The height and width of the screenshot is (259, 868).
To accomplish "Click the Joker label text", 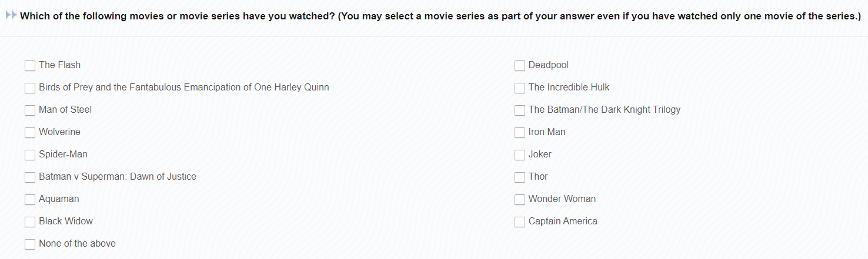I will click(x=540, y=154).
